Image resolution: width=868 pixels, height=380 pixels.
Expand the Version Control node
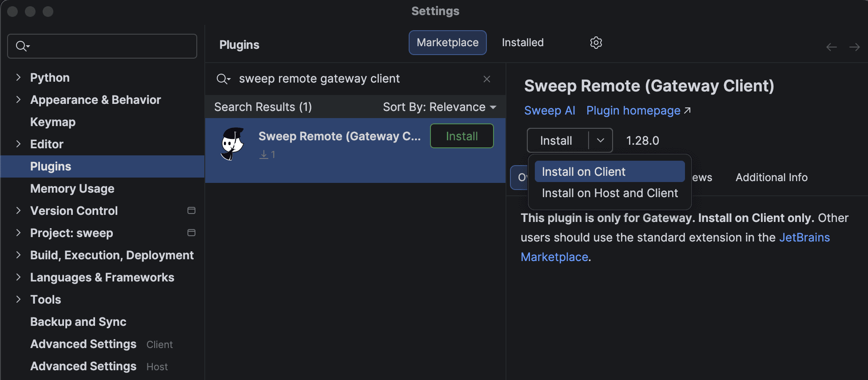18,210
